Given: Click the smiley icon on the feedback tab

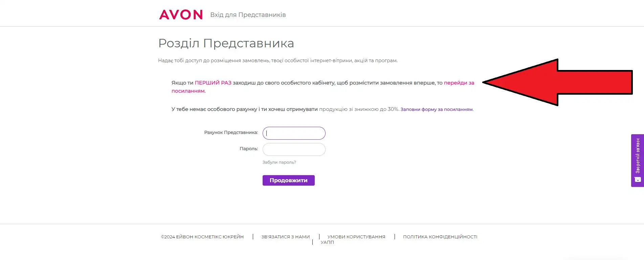Looking at the screenshot, I should click(x=638, y=180).
